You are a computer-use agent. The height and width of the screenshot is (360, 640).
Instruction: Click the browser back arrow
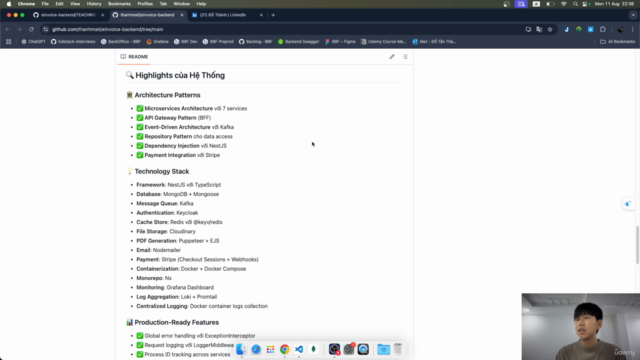click(7, 29)
